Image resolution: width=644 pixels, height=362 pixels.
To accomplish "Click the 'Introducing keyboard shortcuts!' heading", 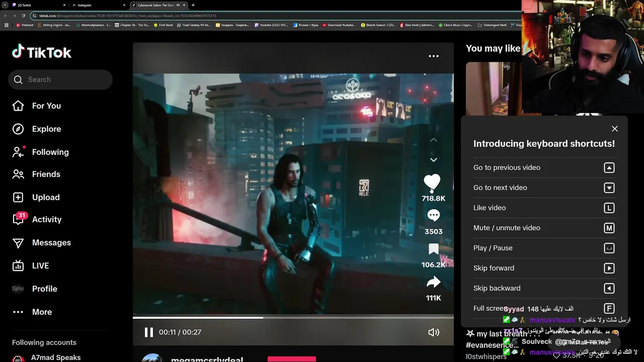I will [544, 143].
